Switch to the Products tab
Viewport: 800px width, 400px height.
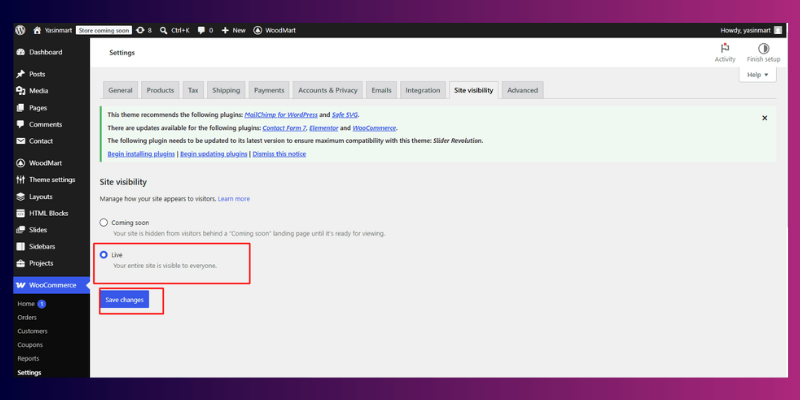coord(160,90)
